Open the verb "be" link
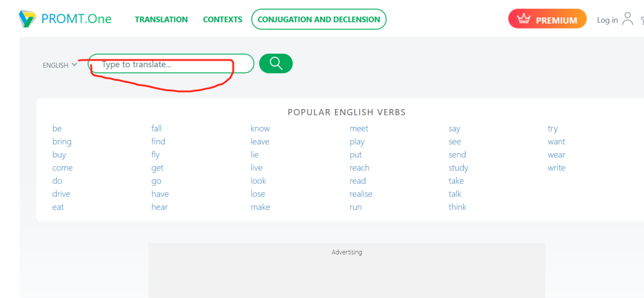 point(57,129)
